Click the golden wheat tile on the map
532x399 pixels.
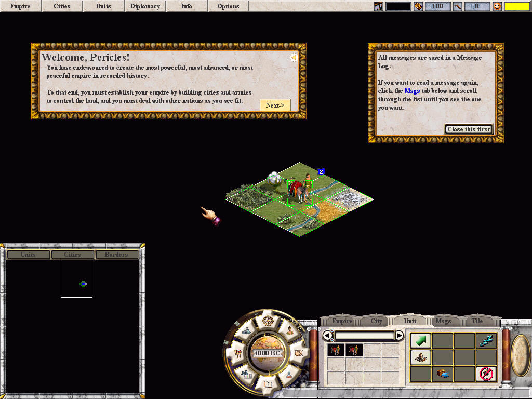point(324,211)
